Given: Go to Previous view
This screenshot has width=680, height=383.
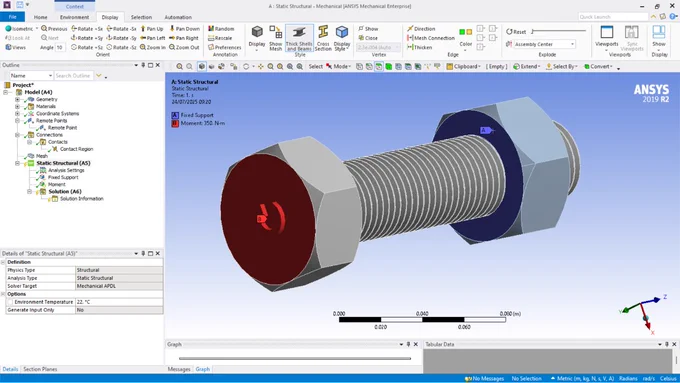Looking at the screenshot, I should 54,29.
